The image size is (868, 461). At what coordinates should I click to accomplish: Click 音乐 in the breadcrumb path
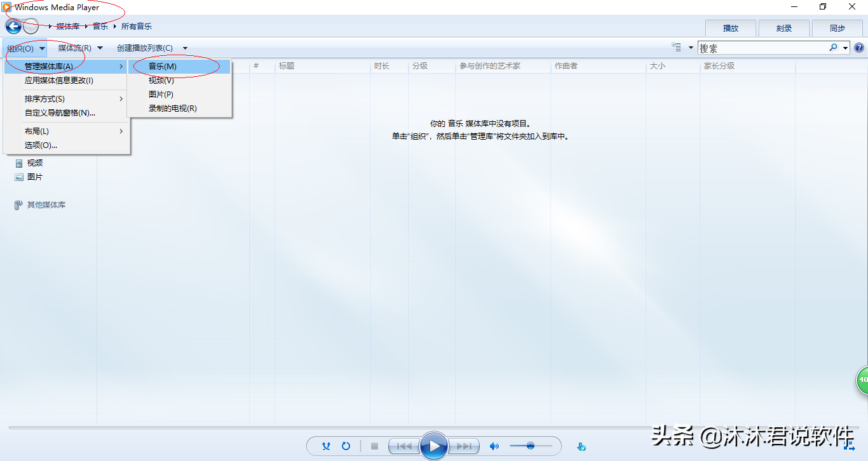coord(100,27)
